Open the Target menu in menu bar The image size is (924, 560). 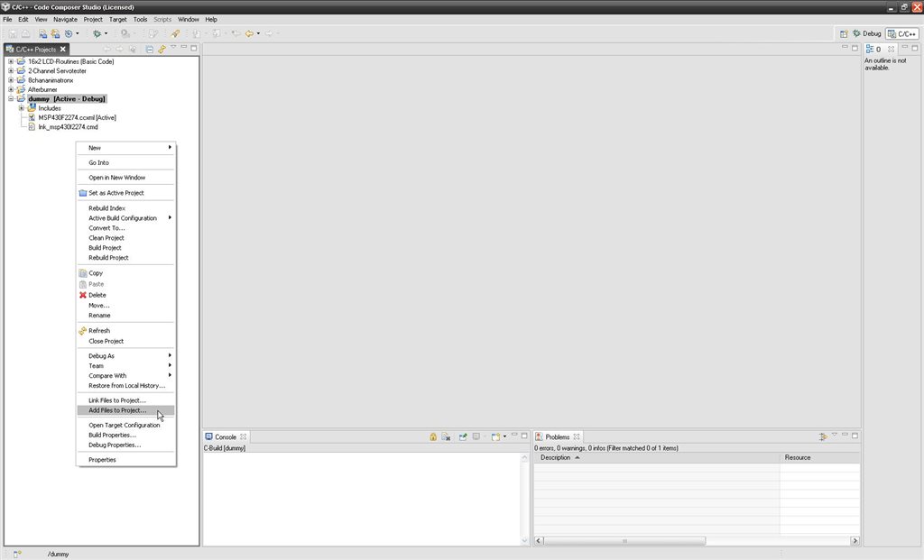click(x=118, y=20)
